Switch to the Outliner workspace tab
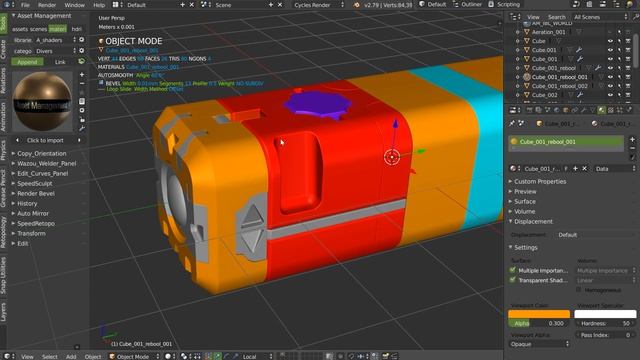The height and width of the screenshot is (360, 640). pos(467,4)
